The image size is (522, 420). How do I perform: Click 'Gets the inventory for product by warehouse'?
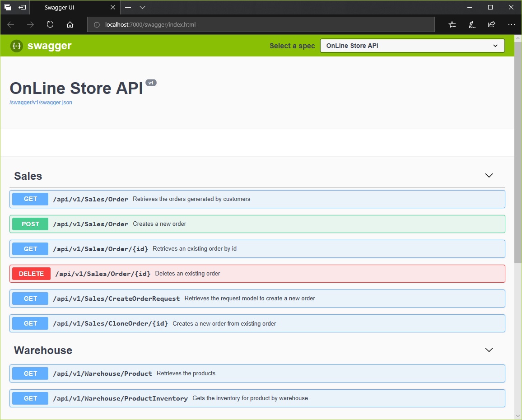point(250,398)
